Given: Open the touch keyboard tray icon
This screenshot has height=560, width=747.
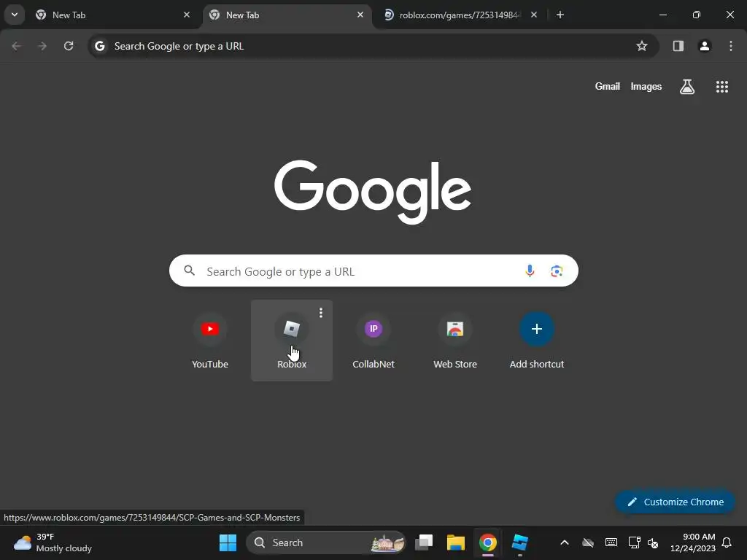Looking at the screenshot, I should 611,542.
